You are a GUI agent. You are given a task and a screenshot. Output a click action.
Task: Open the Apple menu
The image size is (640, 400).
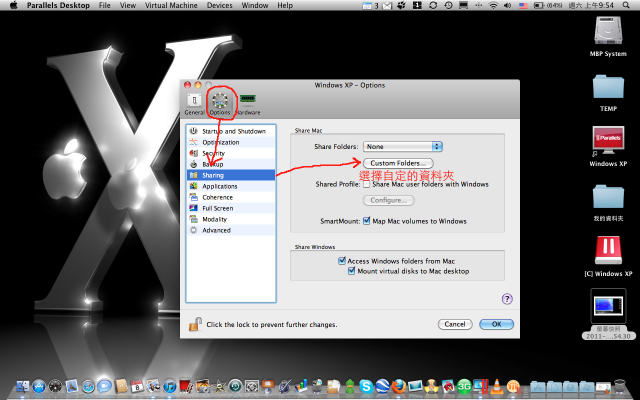click(x=13, y=5)
